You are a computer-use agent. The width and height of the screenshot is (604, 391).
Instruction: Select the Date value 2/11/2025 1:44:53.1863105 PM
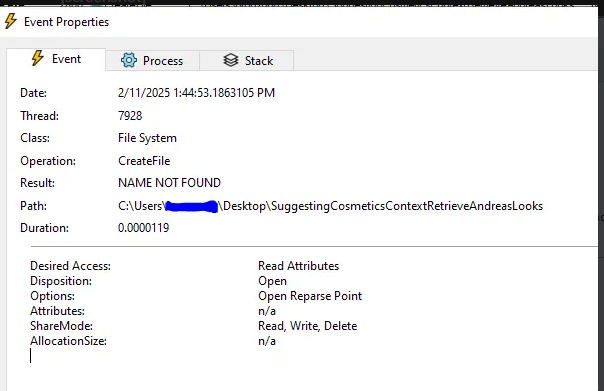point(196,93)
